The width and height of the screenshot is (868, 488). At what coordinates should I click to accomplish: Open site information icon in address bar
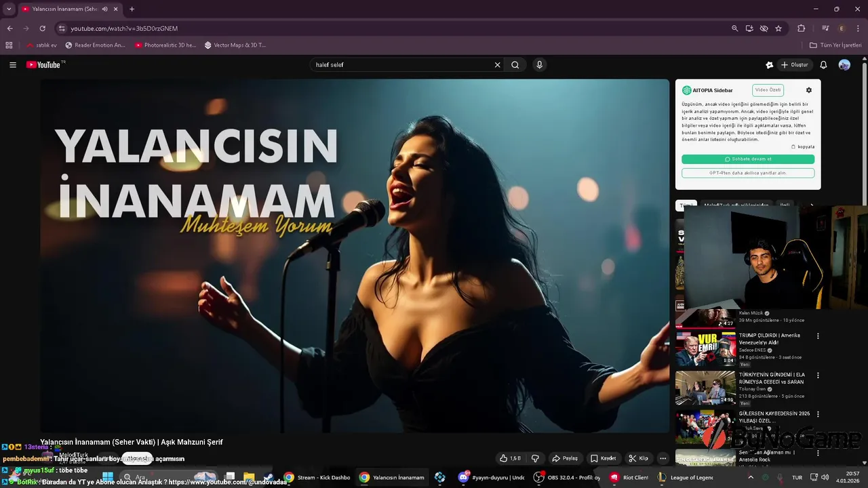click(62, 28)
